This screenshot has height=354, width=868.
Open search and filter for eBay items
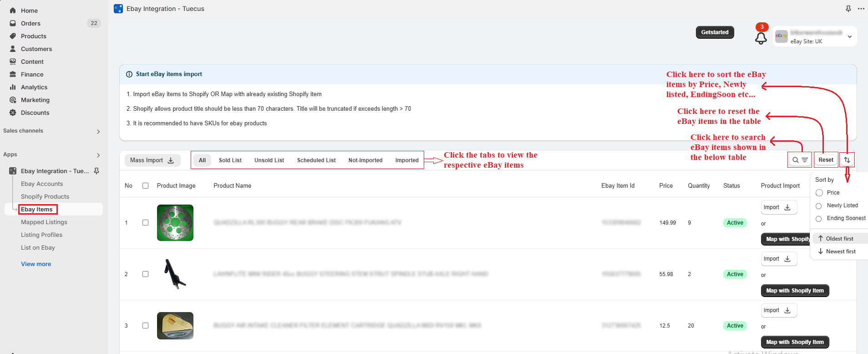tap(800, 160)
